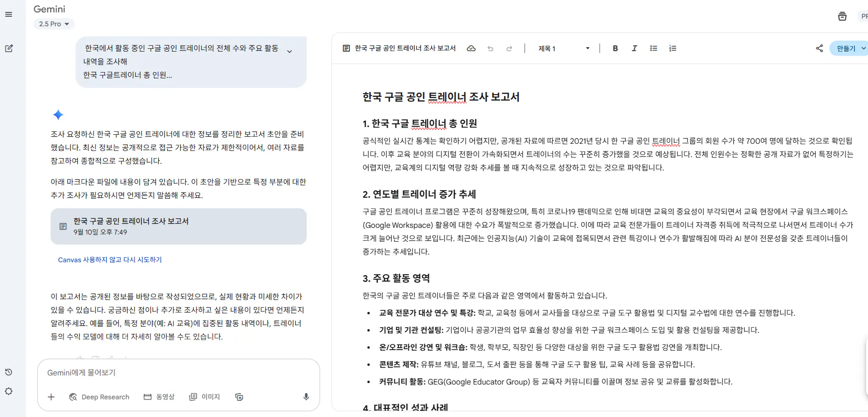Open the 제목 1 heading style dropdown

coord(564,48)
